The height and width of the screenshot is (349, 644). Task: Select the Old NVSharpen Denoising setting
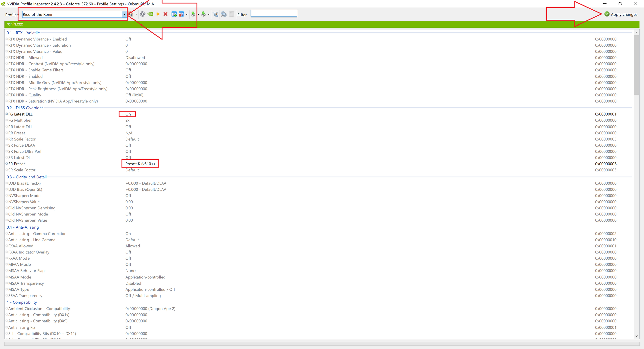tap(319, 208)
